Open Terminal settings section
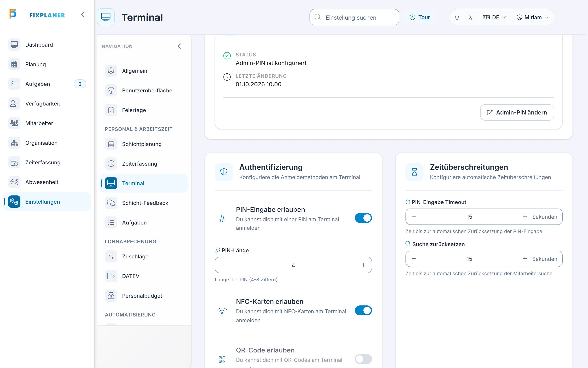The height and width of the screenshot is (368, 588). [x=144, y=183]
